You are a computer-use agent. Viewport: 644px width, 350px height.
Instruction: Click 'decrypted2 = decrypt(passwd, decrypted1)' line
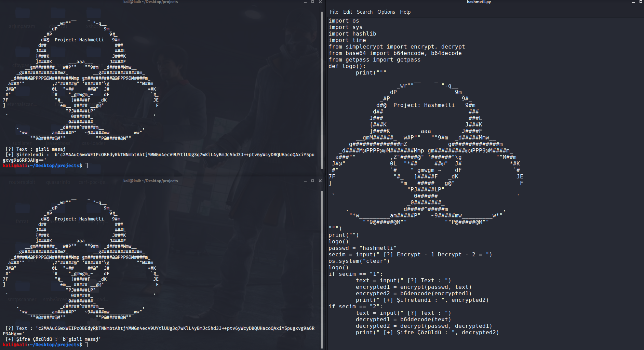tap(424, 326)
